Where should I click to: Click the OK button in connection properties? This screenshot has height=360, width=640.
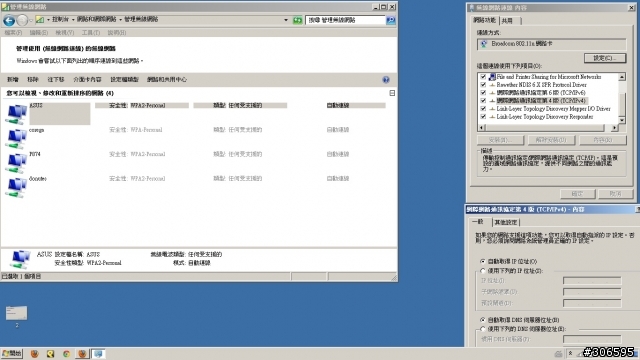[578, 194]
